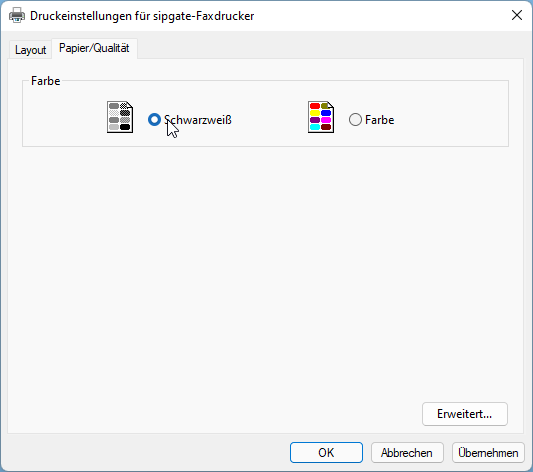Close the Druckeinstellungen dialog window
Image resolution: width=533 pixels, height=472 pixels.
[x=517, y=15]
